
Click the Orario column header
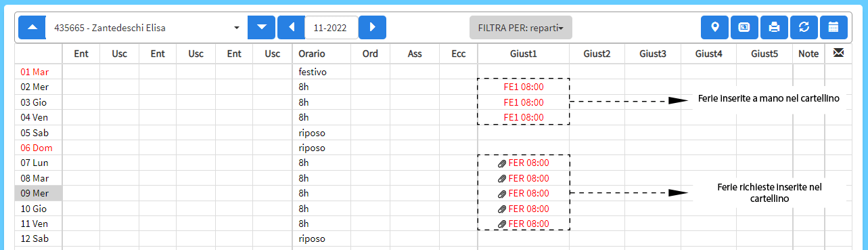[312, 54]
